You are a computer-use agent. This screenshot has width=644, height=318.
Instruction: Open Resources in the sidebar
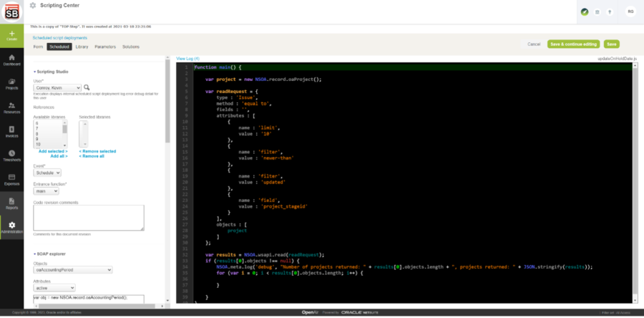point(12,107)
